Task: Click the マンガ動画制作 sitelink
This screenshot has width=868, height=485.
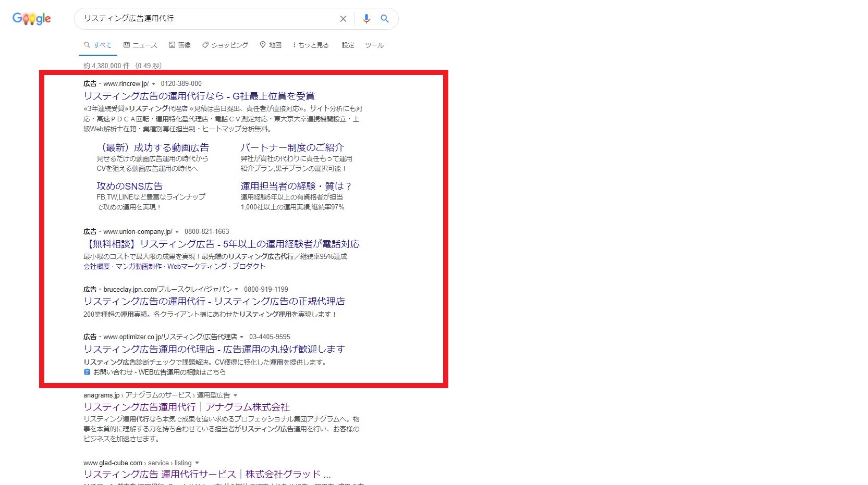Action: click(139, 266)
